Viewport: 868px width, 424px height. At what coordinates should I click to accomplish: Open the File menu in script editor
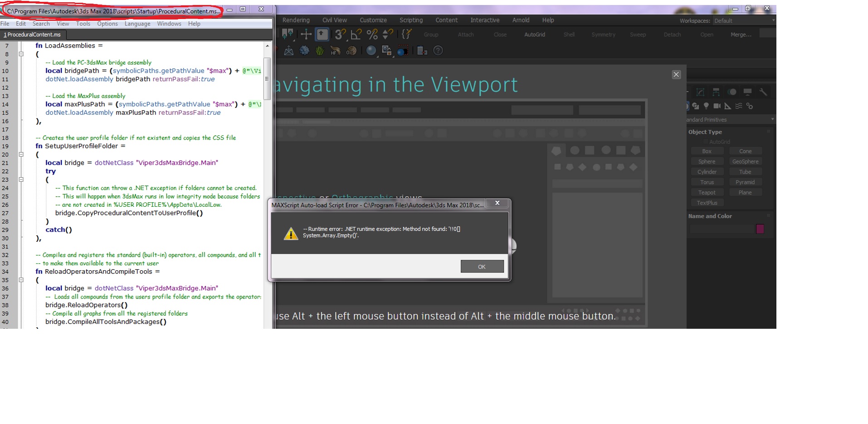point(5,24)
